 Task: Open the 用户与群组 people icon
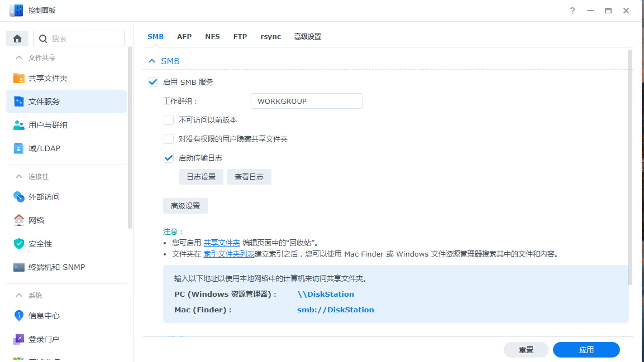coord(19,125)
